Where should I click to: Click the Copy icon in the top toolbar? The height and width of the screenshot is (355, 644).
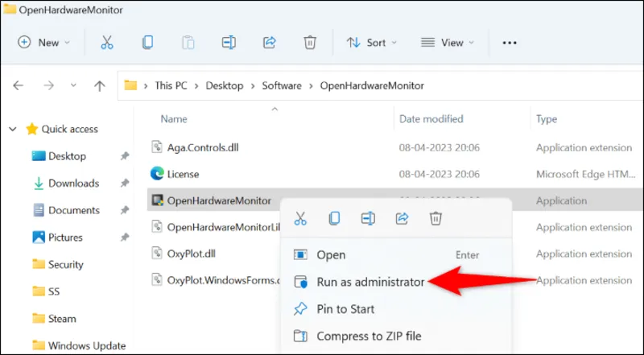[147, 43]
